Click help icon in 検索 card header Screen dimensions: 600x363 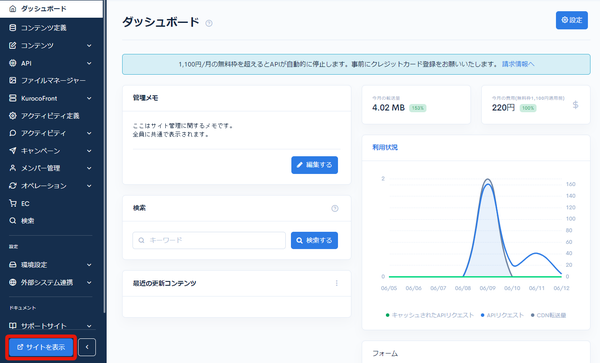[335, 208]
